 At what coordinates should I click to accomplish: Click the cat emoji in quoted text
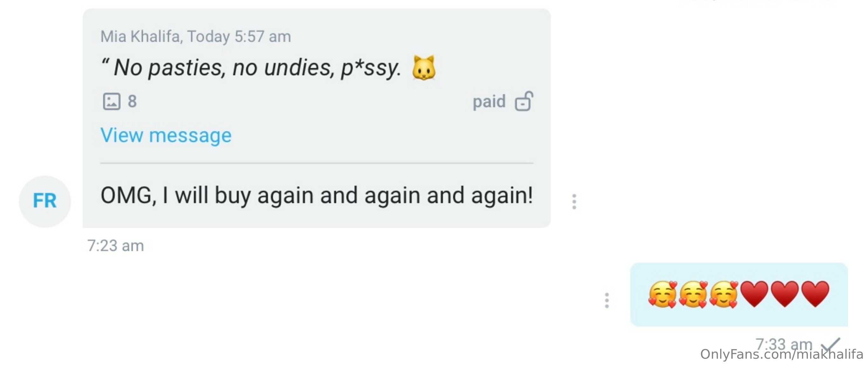tap(424, 68)
